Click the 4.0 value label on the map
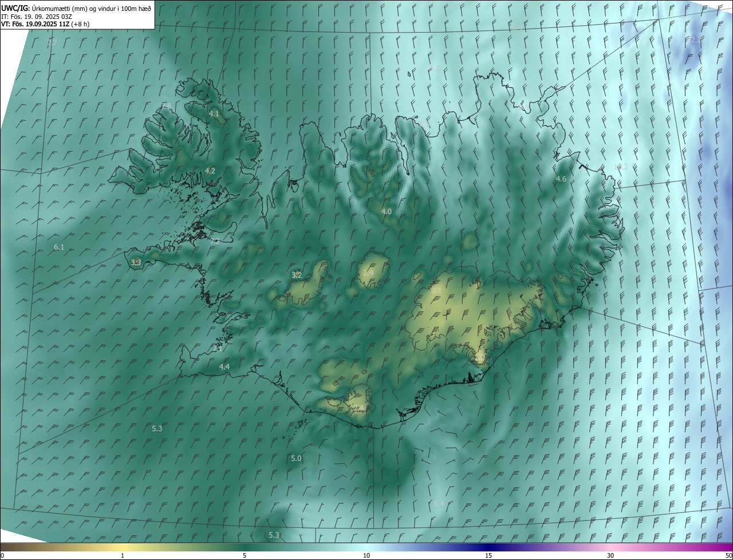Viewport: 733px width, 560px height. pos(387,212)
